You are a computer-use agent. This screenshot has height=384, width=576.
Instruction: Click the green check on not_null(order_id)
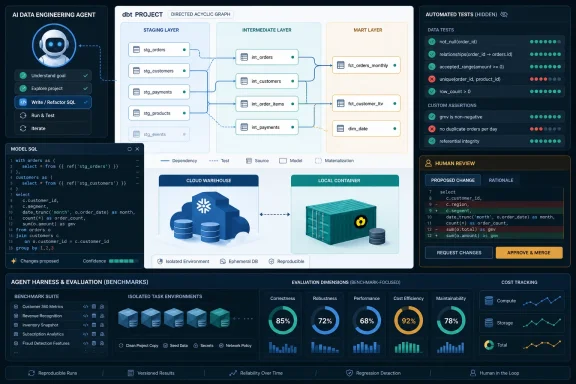coord(432,42)
